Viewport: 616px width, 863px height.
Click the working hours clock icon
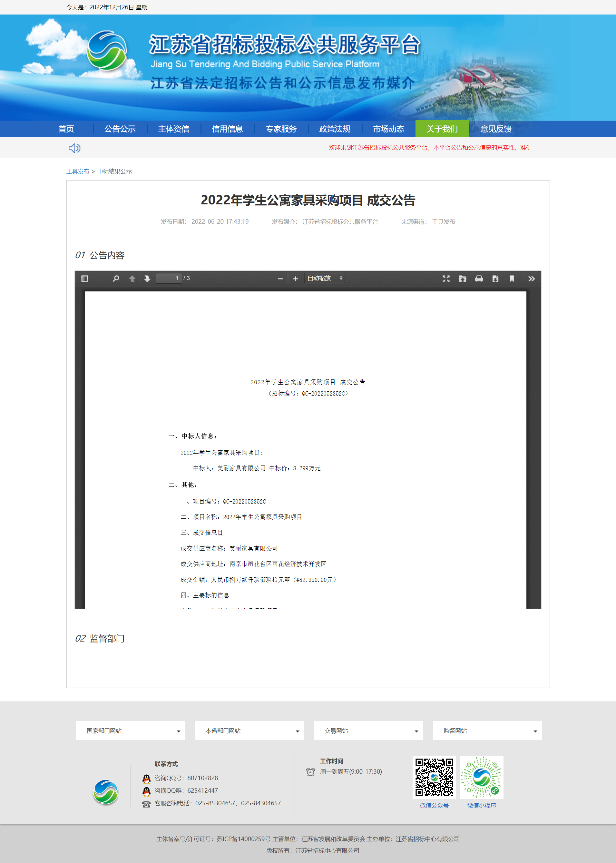[311, 771]
